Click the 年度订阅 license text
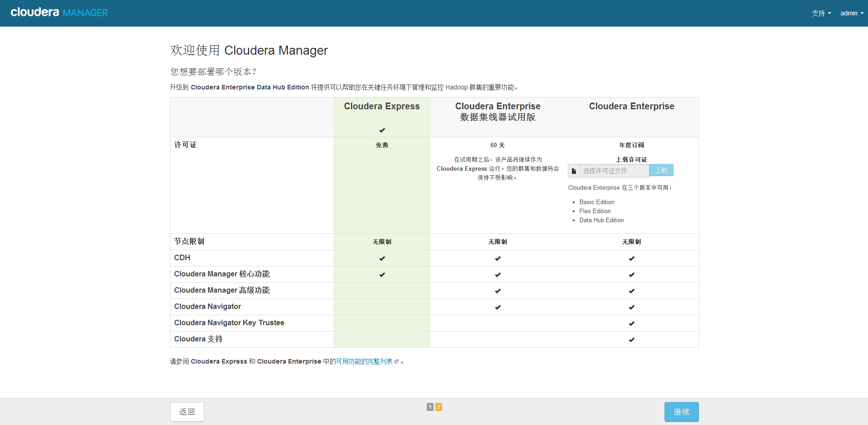 pos(632,145)
